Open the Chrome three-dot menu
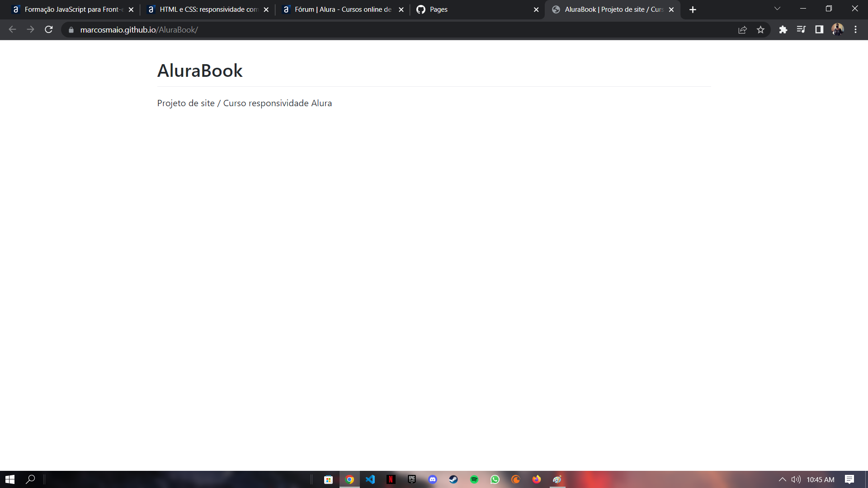The width and height of the screenshot is (868, 488). point(855,30)
